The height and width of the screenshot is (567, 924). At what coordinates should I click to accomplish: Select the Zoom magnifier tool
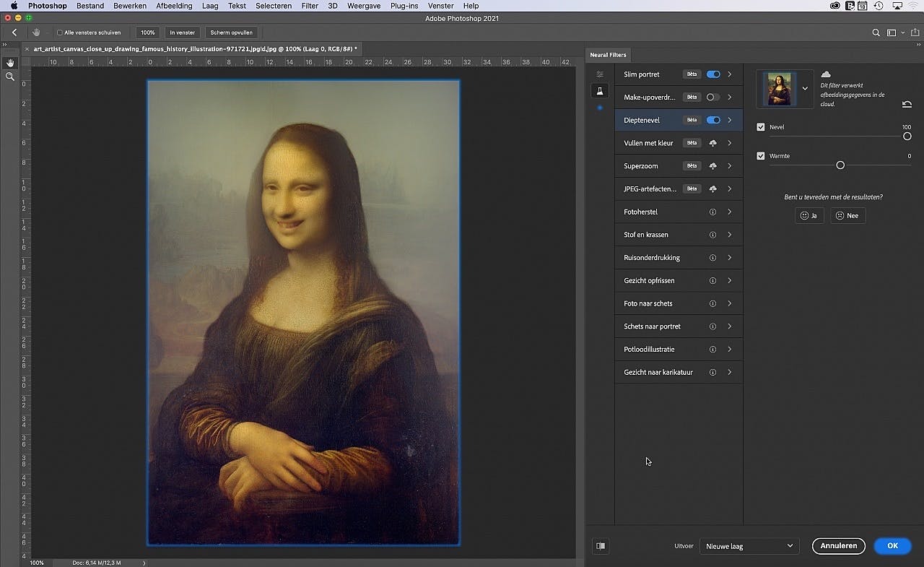[10, 77]
